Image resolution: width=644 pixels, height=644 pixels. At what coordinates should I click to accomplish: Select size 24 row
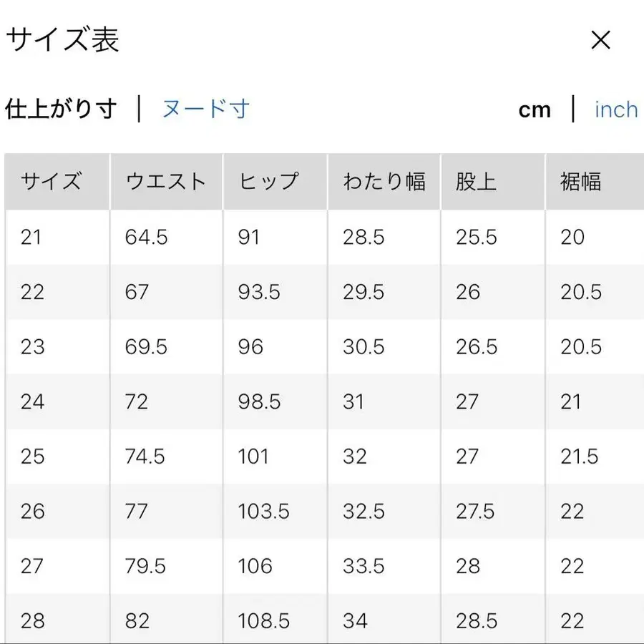click(31, 402)
